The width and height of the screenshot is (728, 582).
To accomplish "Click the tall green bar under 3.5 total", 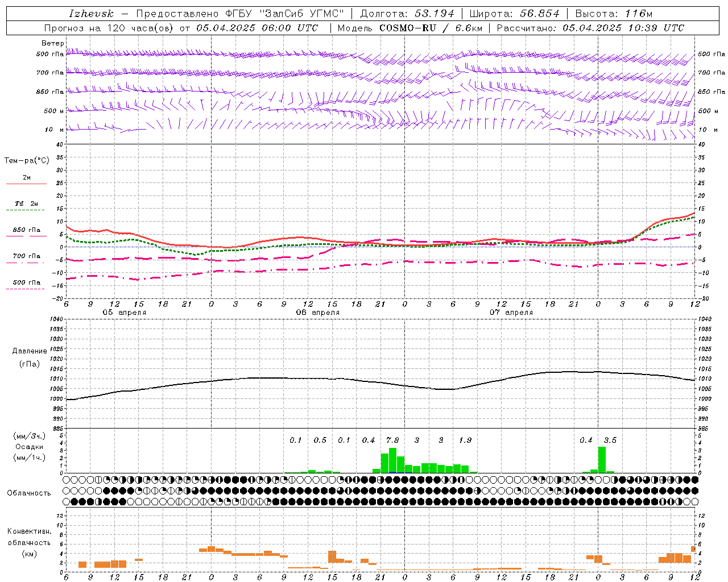I will coord(602,460).
